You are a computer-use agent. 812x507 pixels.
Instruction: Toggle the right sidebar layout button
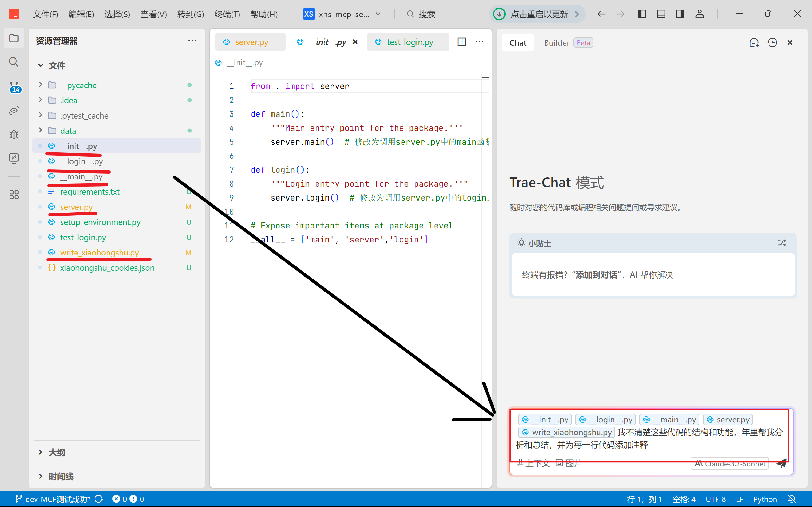[680, 14]
